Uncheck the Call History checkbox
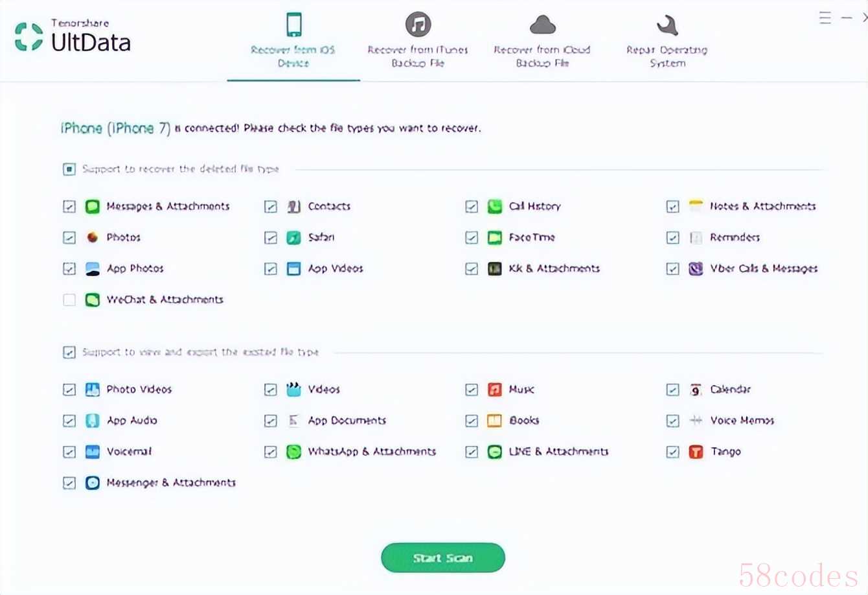The width and height of the screenshot is (868, 595). [x=472, y=206]
